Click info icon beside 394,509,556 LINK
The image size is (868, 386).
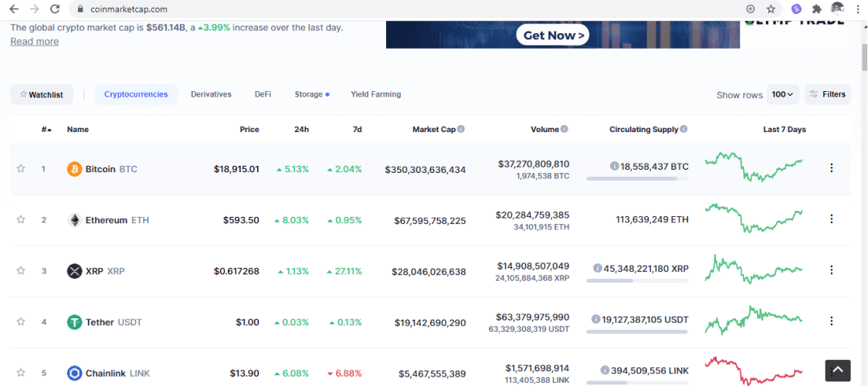605,370
